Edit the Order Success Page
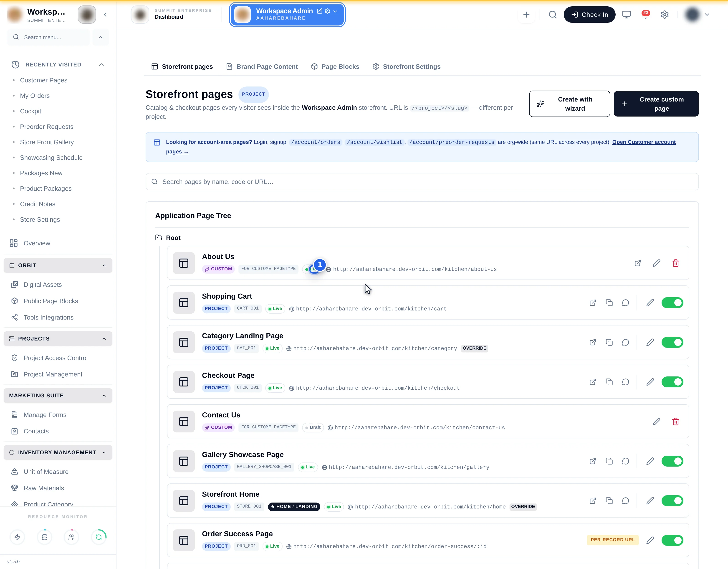 (650, 540)
